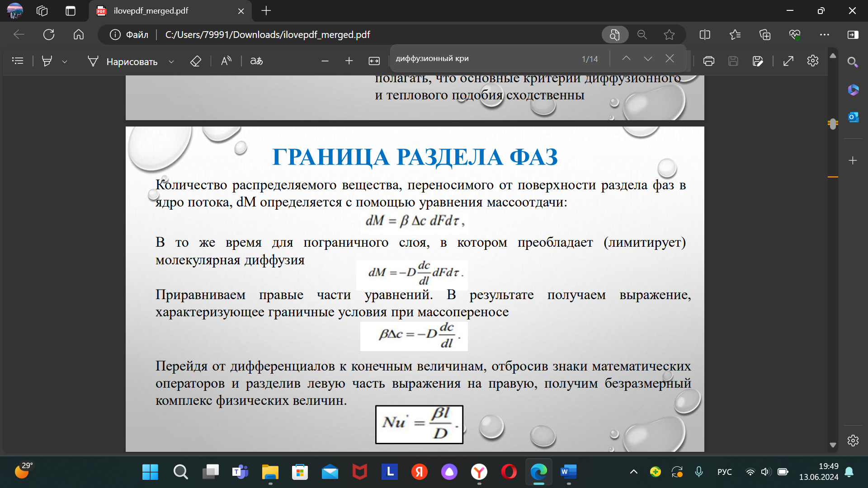868x488 pixels.
Task: Open weather widget showing 29°
Action: (x=23, y=470)
